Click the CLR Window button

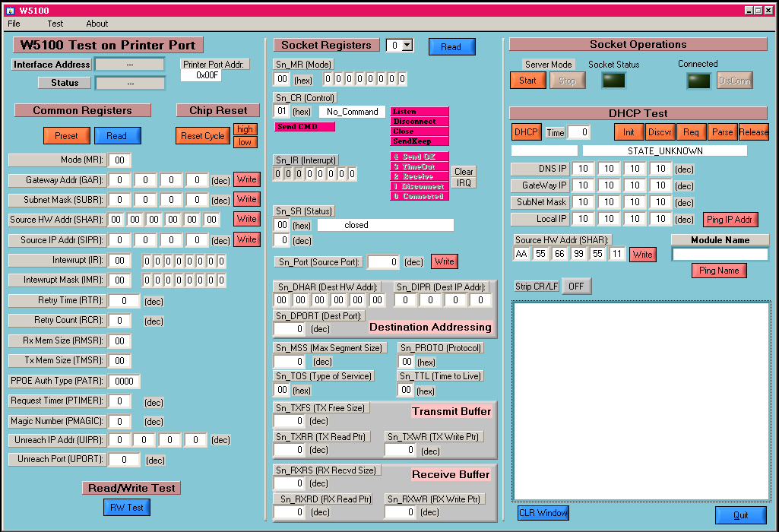click(543, 513)
